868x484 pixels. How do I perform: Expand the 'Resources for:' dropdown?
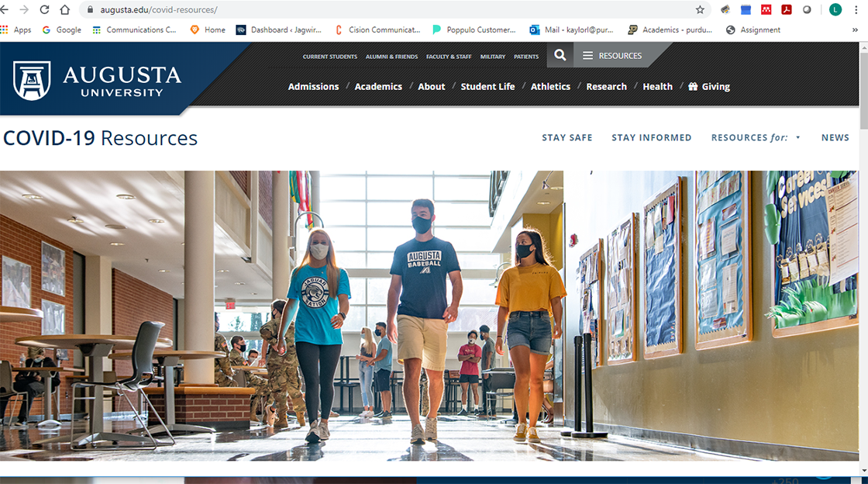pyautogui.click(x=756, y=137)
